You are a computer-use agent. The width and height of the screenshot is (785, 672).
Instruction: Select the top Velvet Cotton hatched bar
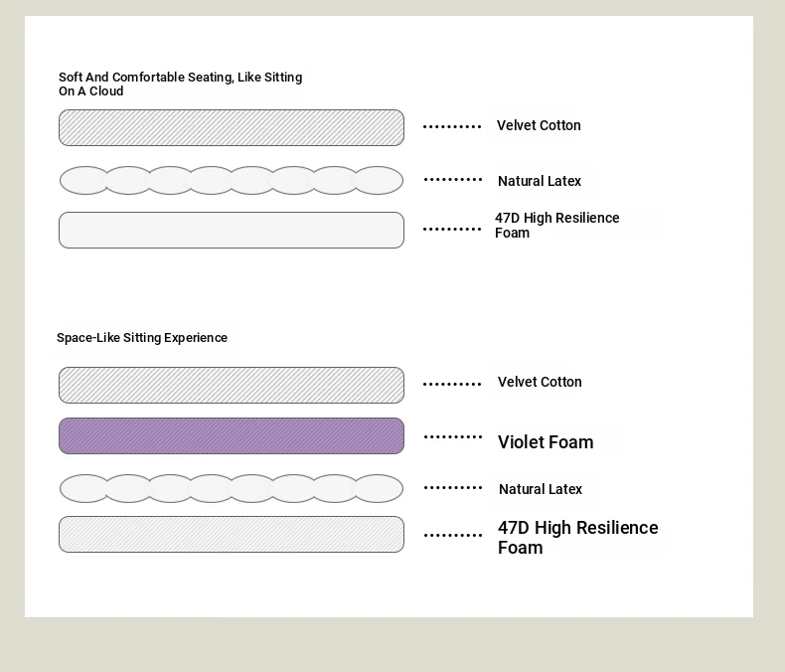[232, 127]
